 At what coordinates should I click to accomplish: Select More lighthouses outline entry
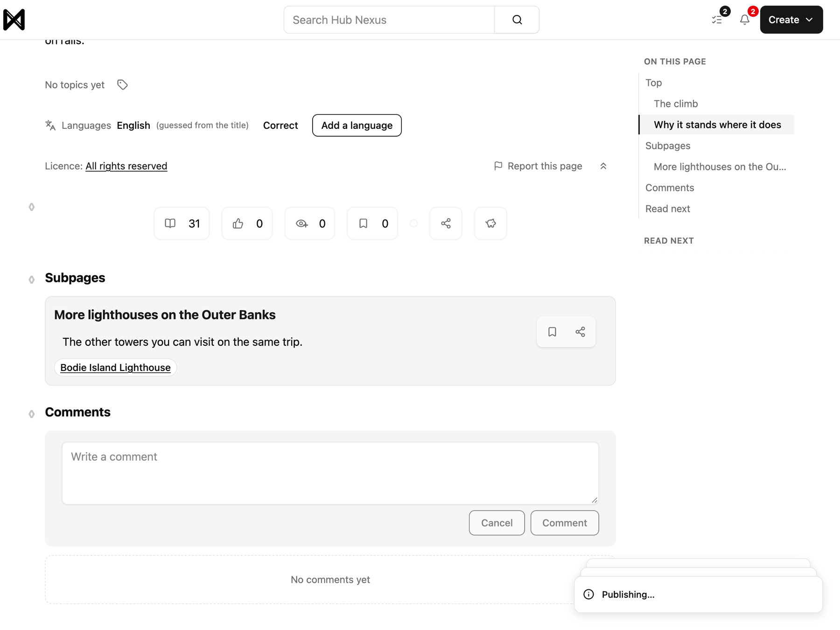click(x=720, y=167)
